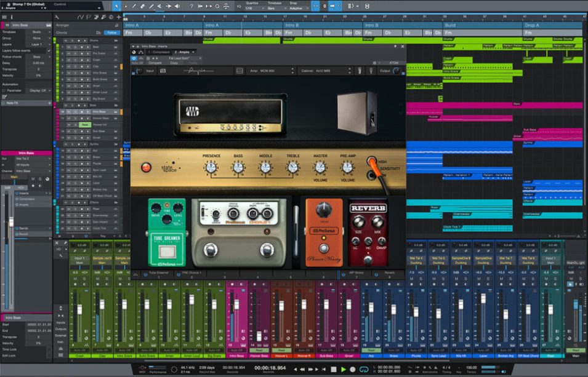Bypass PAE Chorus 1 stomp slot
This screenshot has height=377, width=588.
(x=179, y=274)
